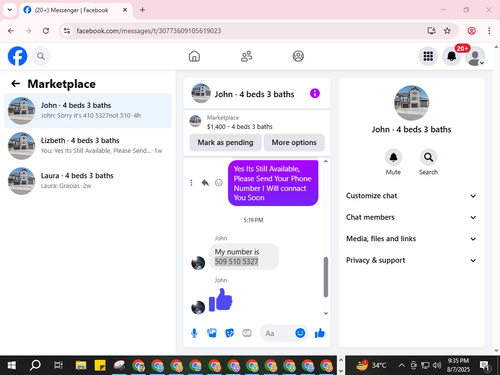Open notifications bell with 20+ badge
Screen dimensions: 500x375
pos(452,56)
